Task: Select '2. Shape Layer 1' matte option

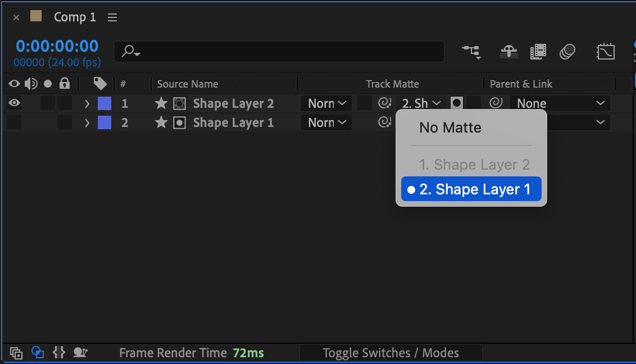Action: tap(471, 189)
